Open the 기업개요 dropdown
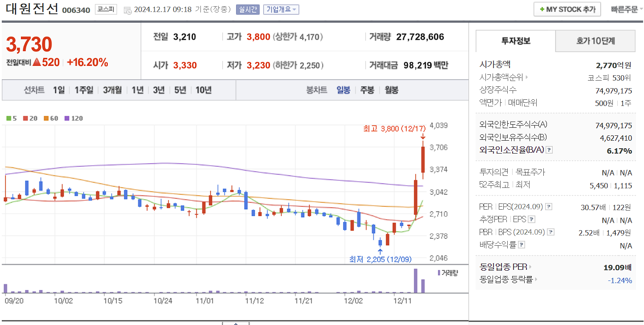Viewport: 644px width, 325px height. coord(281,9)
